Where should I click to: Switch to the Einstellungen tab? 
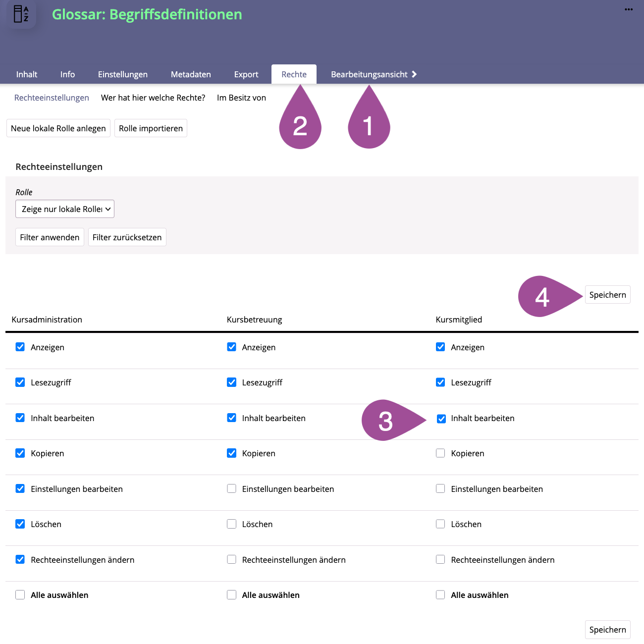[x=122, y=74]
